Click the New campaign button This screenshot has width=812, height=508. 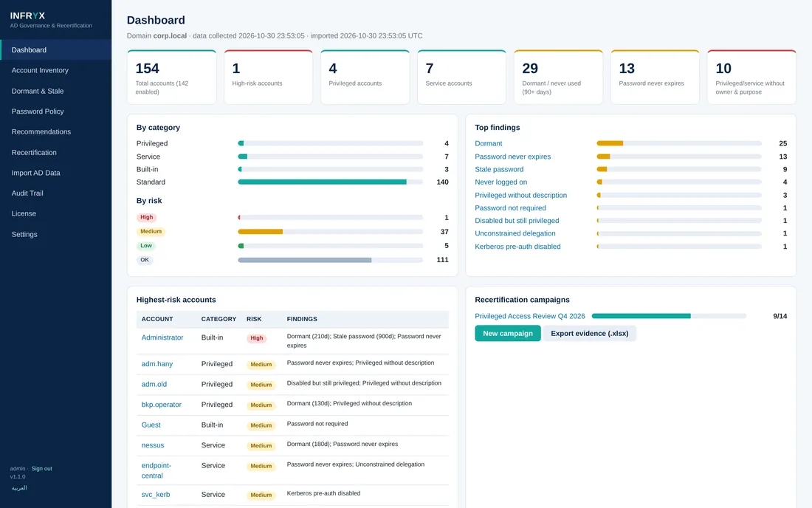508,334
